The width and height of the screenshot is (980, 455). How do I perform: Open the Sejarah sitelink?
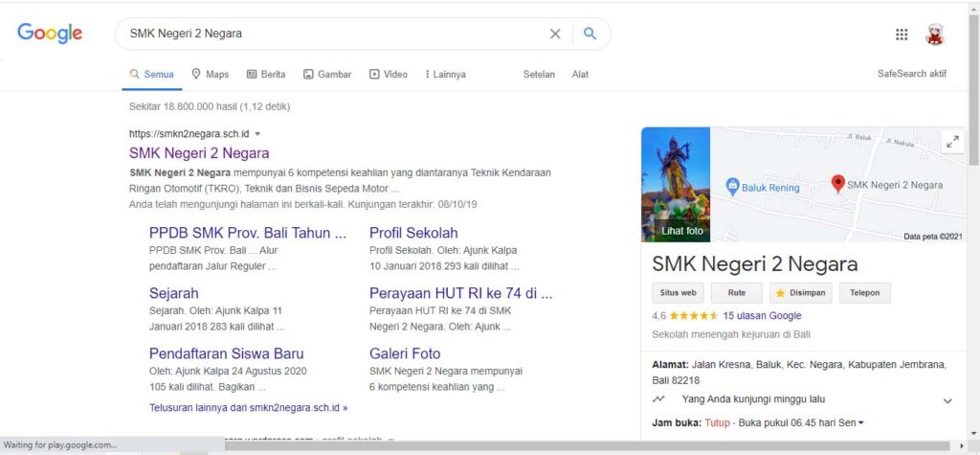point(174,293)
